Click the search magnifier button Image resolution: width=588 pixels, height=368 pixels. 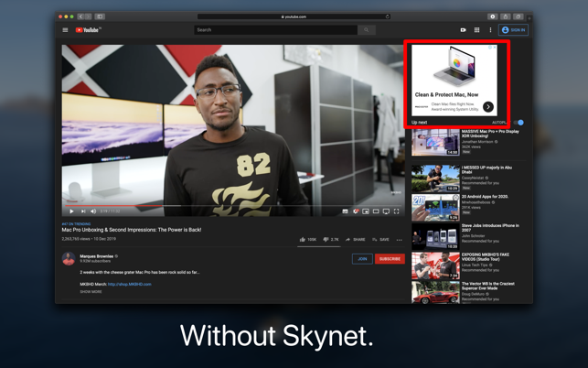367,30
